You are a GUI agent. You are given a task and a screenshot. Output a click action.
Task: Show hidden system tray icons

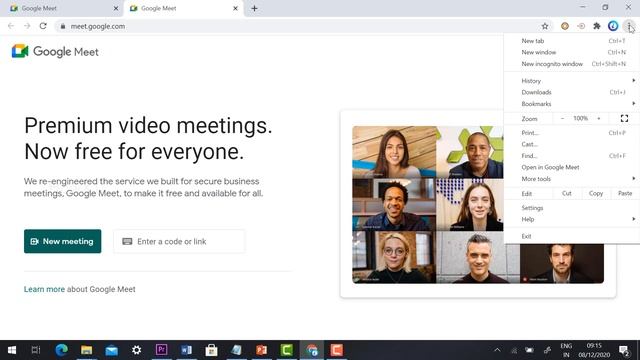pyautogui.click(x=497, y=350)
